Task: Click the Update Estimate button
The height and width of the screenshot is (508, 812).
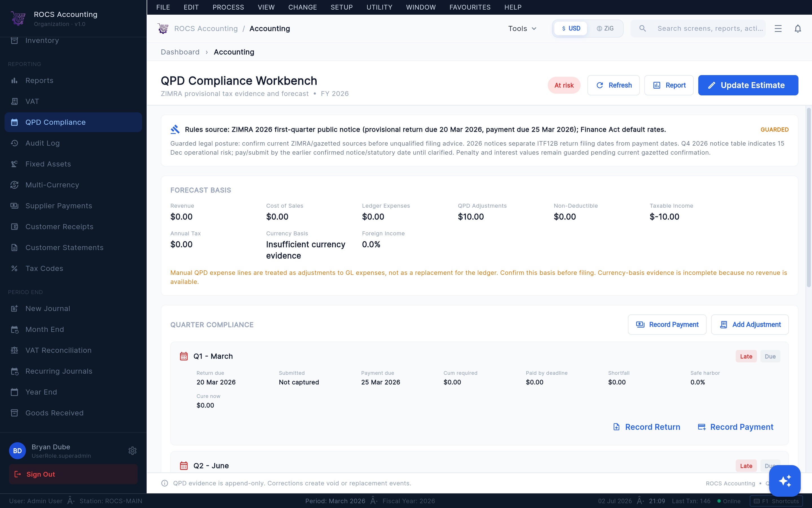Action: coord(748,85)
